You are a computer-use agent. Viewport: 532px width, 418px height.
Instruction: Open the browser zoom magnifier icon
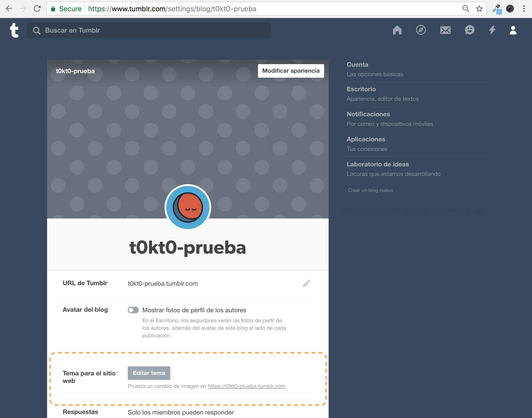(x=466, y=9)
